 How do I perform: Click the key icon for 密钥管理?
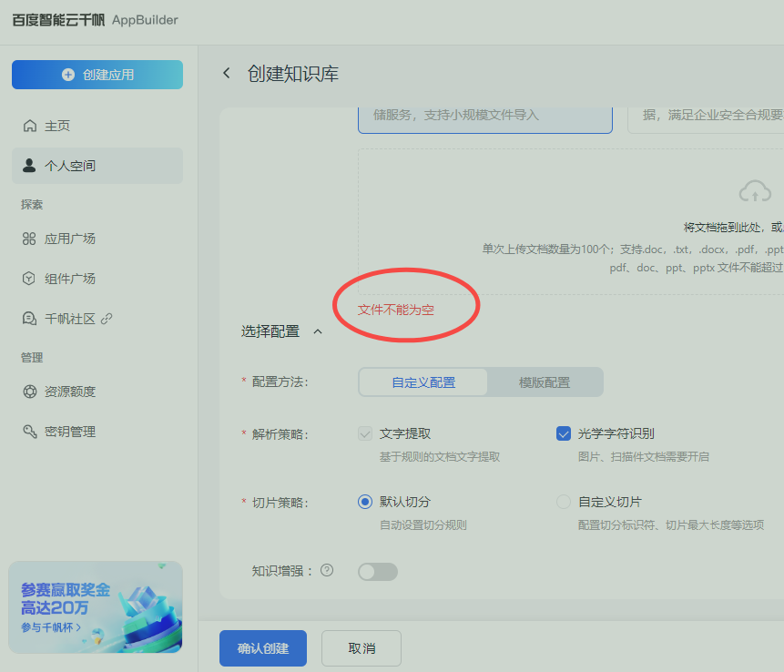pyautogui.click(x=30, y=432)
